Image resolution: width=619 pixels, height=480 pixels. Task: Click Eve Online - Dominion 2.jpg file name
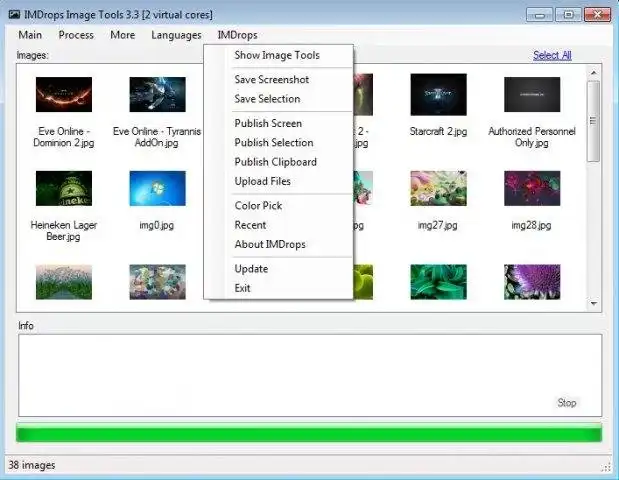(x=64, y=137)
